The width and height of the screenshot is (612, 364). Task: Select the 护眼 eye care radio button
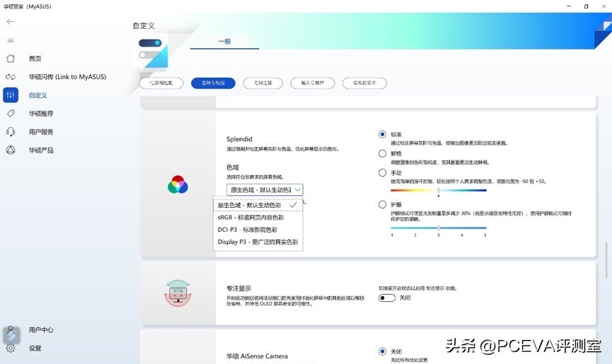click(x=383, y=204)
